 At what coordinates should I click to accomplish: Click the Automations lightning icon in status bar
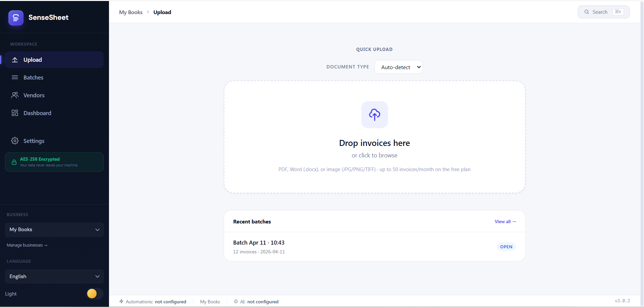pos(121,301)
